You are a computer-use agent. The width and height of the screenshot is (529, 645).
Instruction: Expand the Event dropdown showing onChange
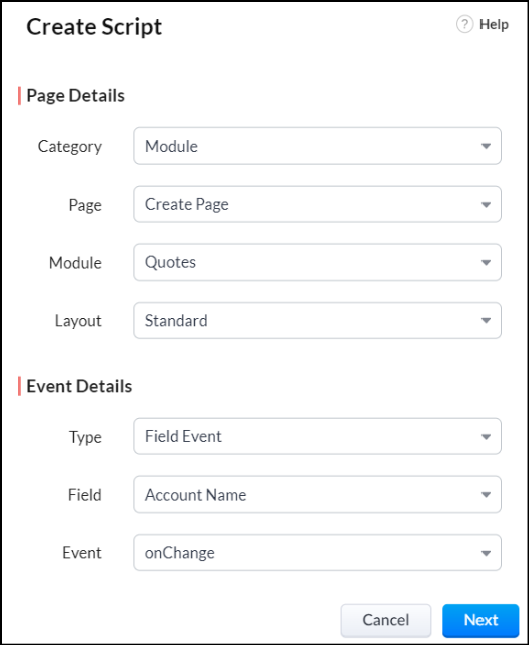point(317,552)
